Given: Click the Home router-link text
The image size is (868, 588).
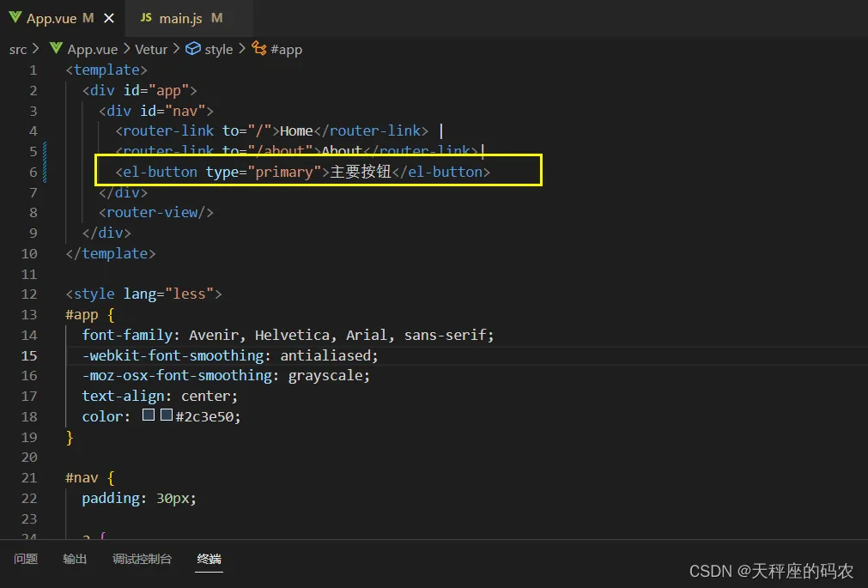Looking at the screenshot, I should 296,131.
